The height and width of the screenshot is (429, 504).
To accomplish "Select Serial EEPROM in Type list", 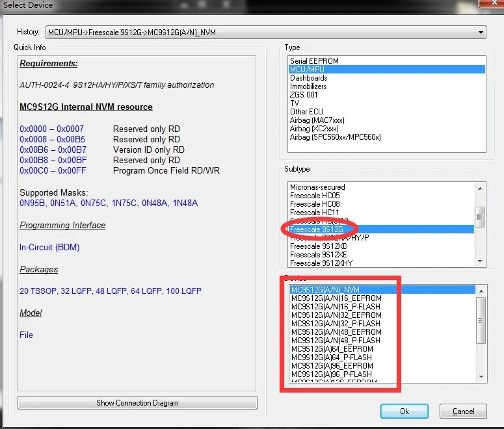I will coord(387,60).
